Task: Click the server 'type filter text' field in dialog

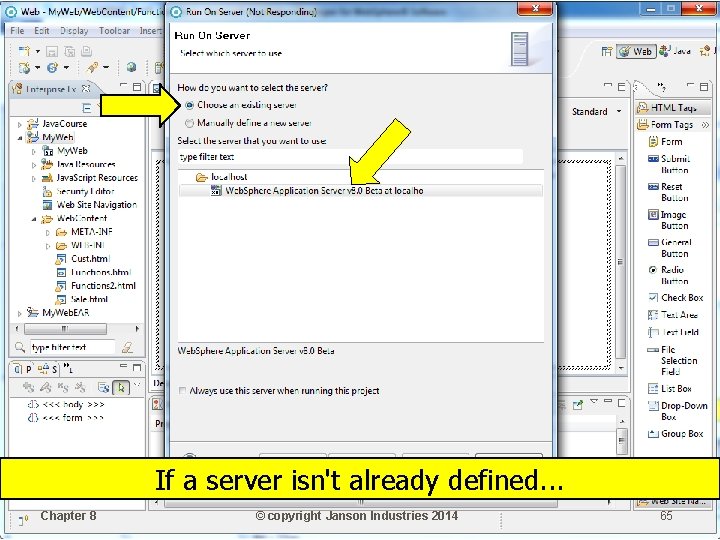Action: coord(350,157)
